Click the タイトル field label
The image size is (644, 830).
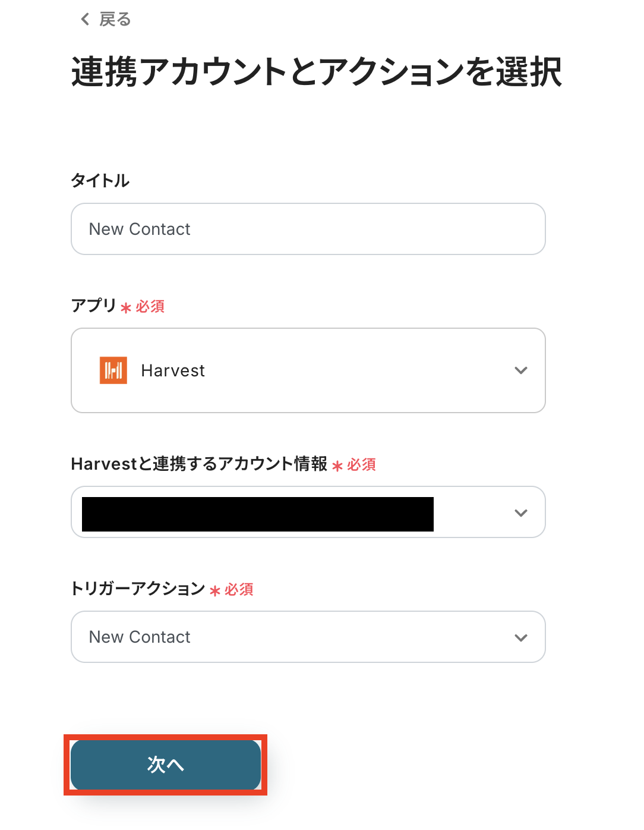tap(100, 181)
